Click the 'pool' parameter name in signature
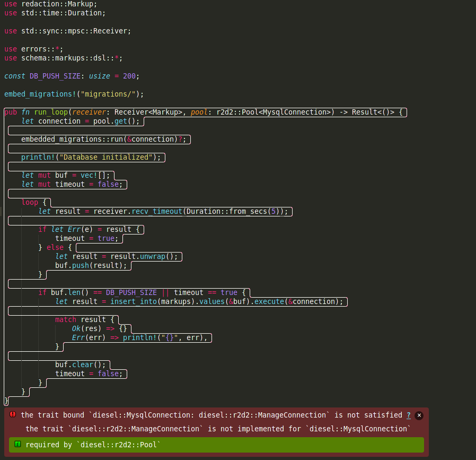Viewport: 476px width, 460px height. tap(199, 112)
